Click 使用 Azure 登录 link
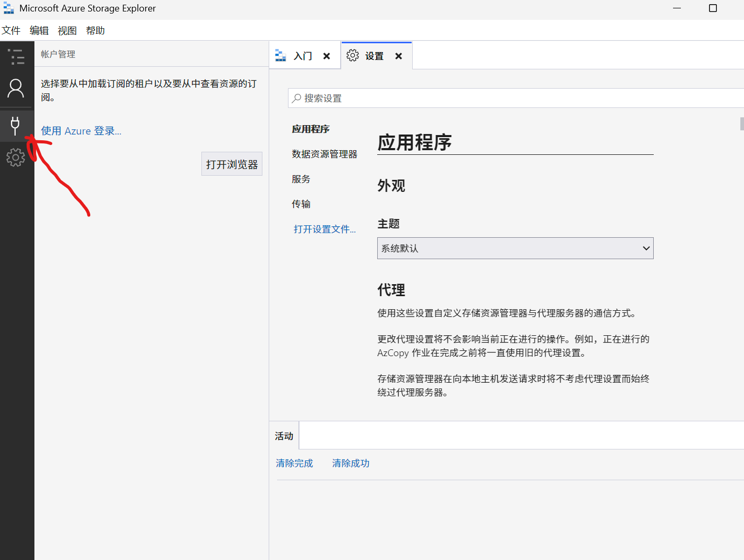Image resolution: width=744 pixels, height=560 pixels. 81,131
